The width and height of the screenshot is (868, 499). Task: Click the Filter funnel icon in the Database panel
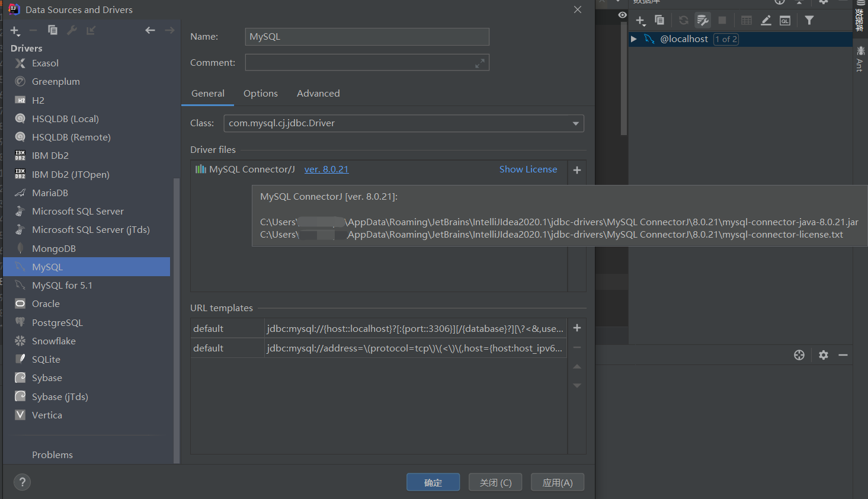tap(809, 20)
